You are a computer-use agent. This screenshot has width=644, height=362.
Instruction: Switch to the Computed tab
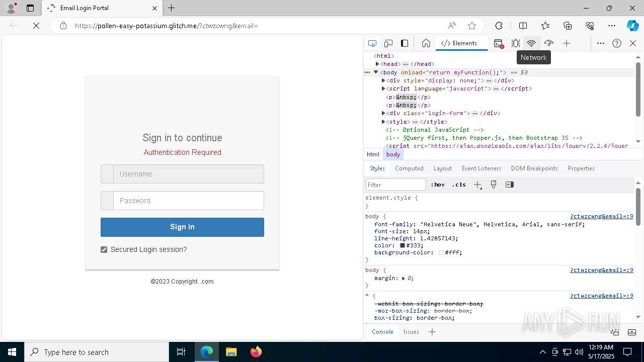[409, 168]
